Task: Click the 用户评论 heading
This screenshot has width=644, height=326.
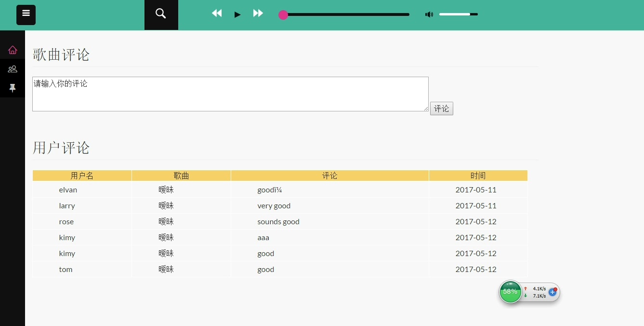Action: point(61,148)
